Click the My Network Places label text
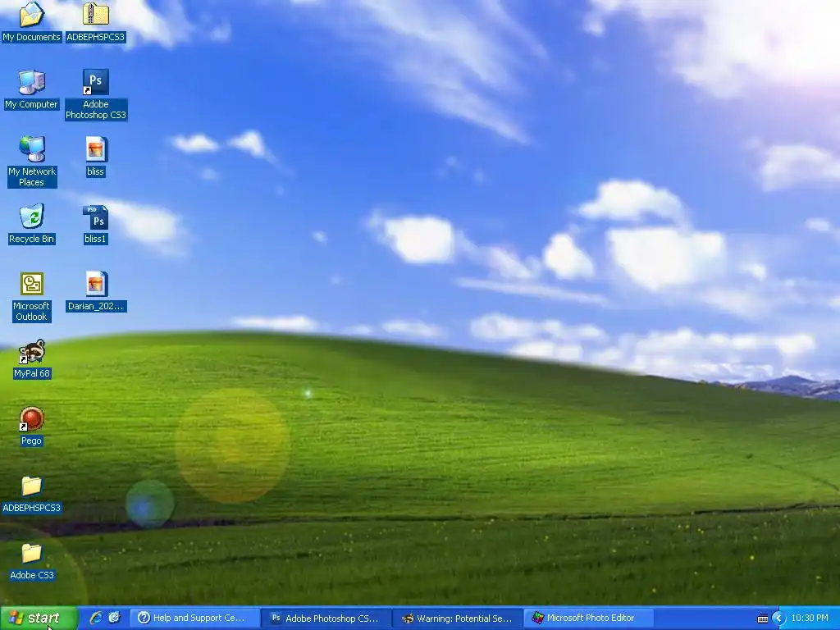 (x=32, y=177)
